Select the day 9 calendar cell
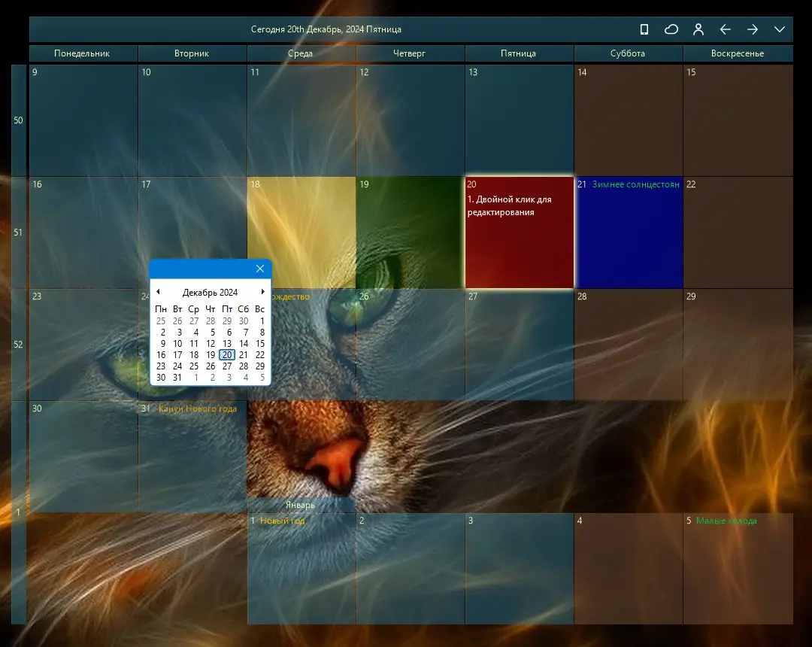Viewport: 812px width, 647px height. (83, 120)
